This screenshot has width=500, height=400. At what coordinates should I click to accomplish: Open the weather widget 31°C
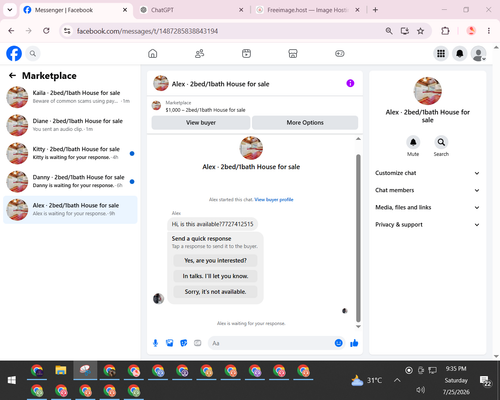pyautogui.click(x=367, y=380)
